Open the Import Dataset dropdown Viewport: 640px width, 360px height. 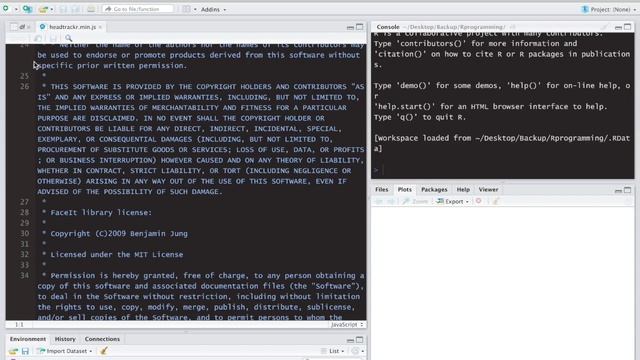point(65,351)
